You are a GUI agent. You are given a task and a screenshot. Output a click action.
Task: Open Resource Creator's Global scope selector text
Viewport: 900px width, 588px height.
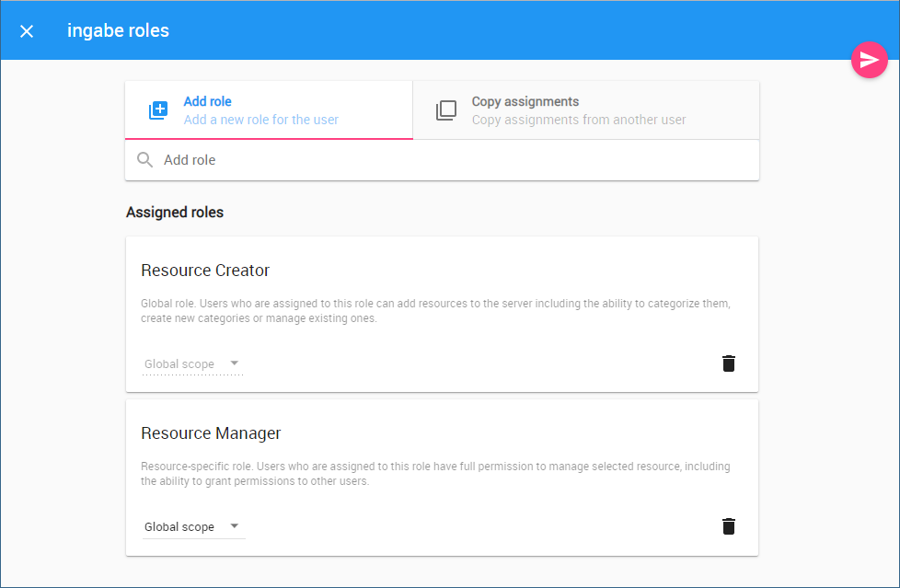click(x=179, y=364)
